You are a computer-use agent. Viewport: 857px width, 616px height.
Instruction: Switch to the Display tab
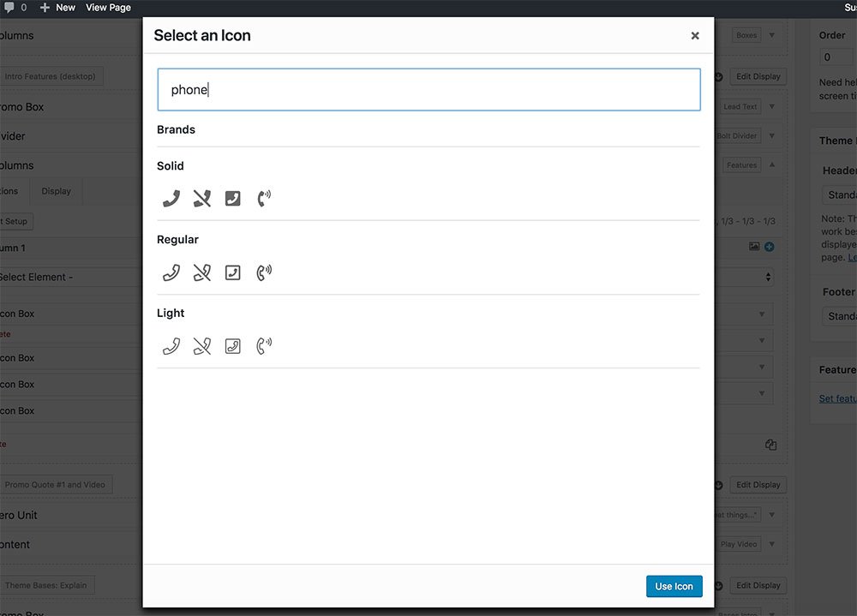(x=57, y=191)
